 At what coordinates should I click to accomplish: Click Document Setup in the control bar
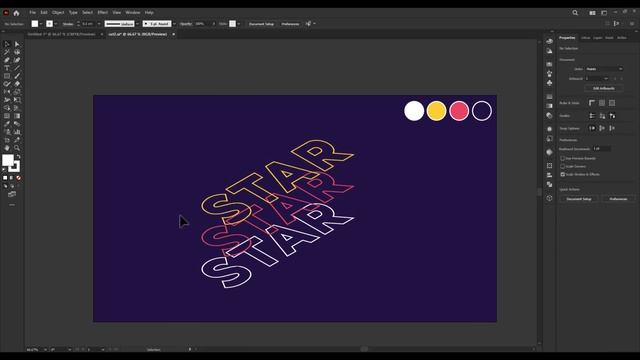coord(262,24)
